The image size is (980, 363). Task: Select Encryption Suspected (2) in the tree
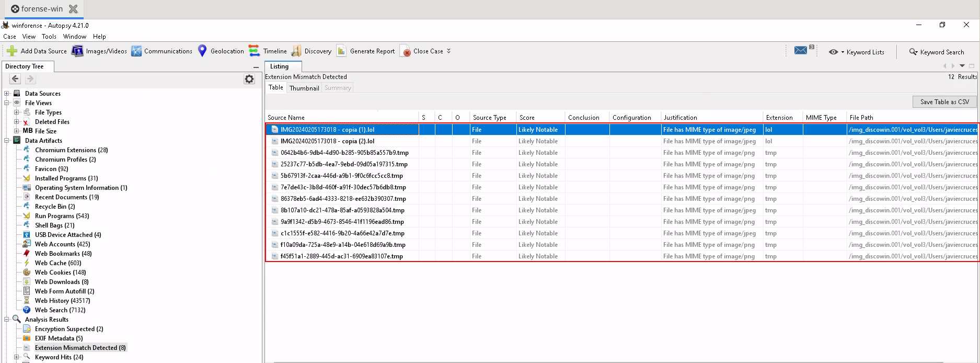pyautogui.click(x=69, y=329)
